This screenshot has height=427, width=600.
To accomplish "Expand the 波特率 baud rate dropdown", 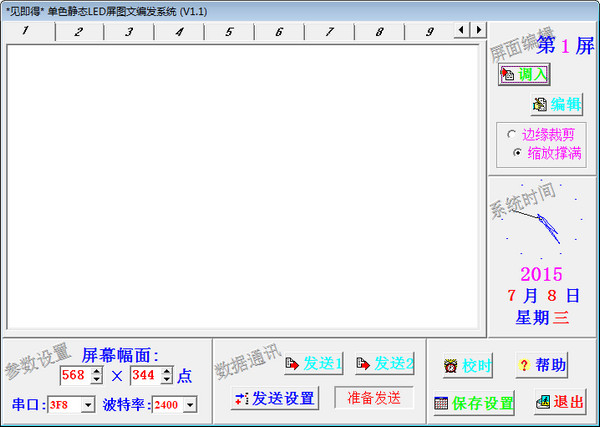I will tap(190, 405).
